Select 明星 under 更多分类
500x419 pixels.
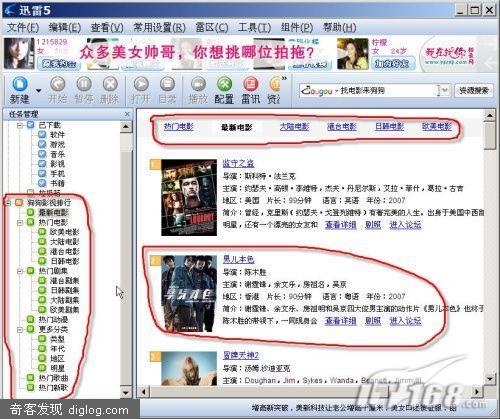pos(57,368)
